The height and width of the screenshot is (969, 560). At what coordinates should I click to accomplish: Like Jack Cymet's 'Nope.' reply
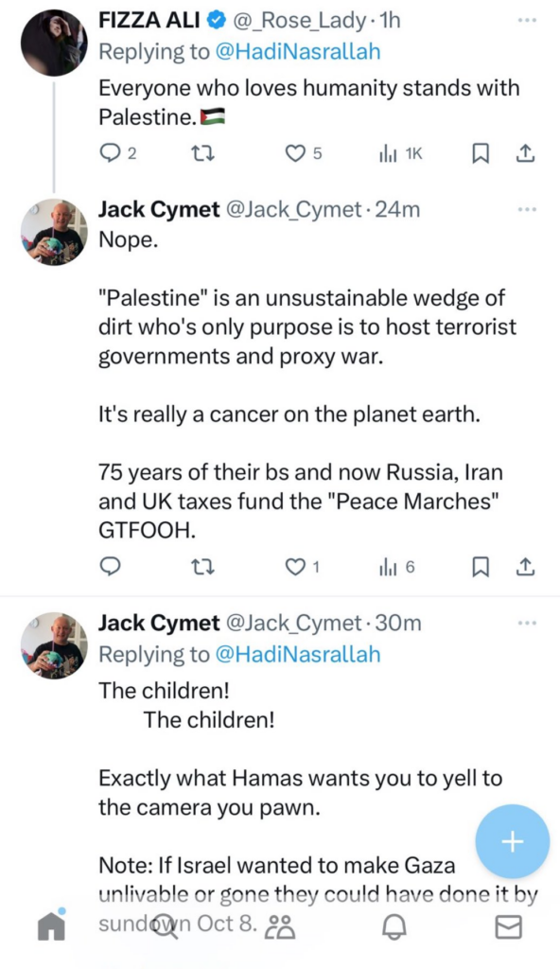(x=296, y=567)
